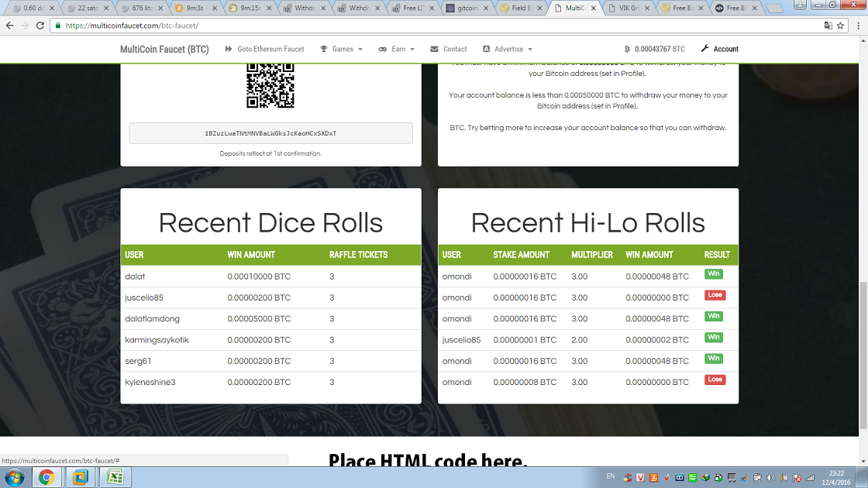Click the 0.00010000 BTC win amount

point(259,277)
